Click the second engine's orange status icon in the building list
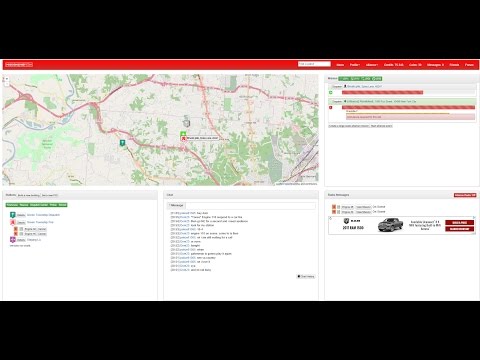Screen dimensions: 480x360 tap(16, 234)
